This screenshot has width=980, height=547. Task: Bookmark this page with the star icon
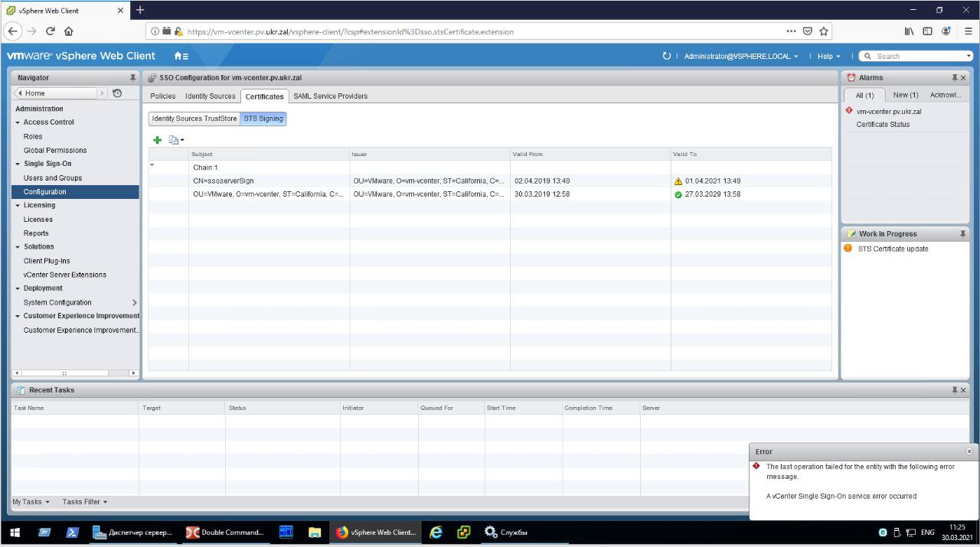[824, 31]
